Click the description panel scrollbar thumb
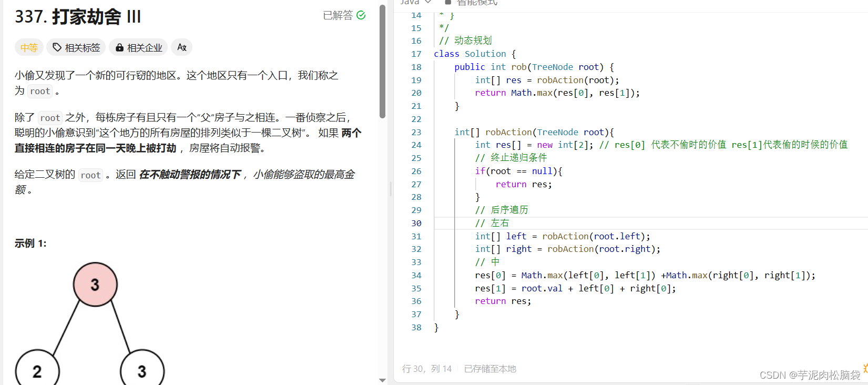Viewport: 868px width, 385px height. 382,61
